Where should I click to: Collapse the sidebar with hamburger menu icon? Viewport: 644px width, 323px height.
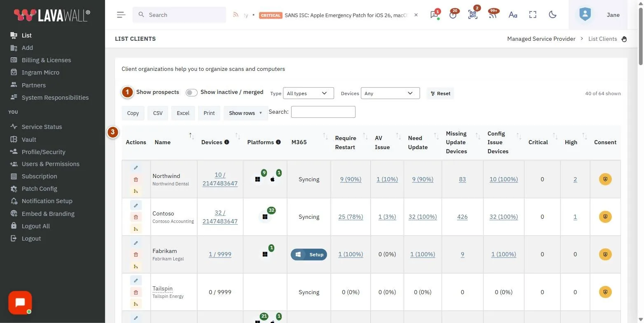click(121, 15)
